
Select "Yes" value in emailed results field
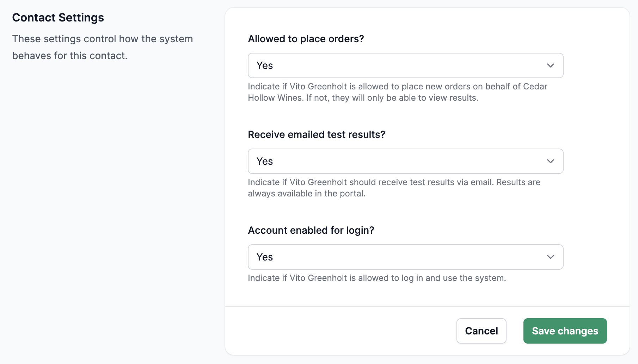tap(265, 161)
